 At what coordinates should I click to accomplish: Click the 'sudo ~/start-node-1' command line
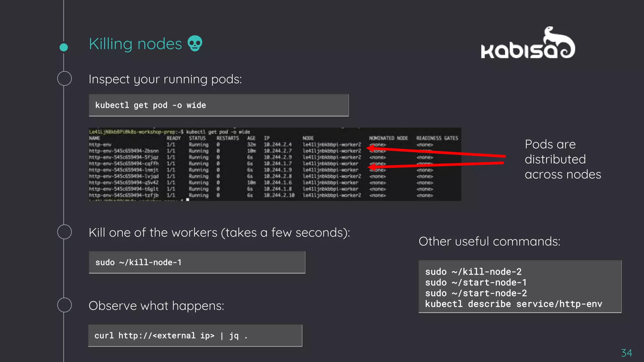pyautogui.click(x=476, y=282)
